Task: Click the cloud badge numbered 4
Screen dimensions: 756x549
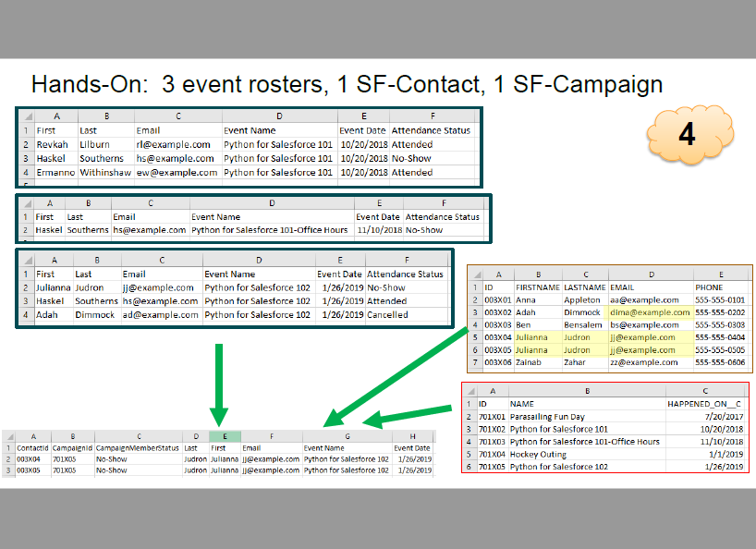Action: tap(690, 134)
